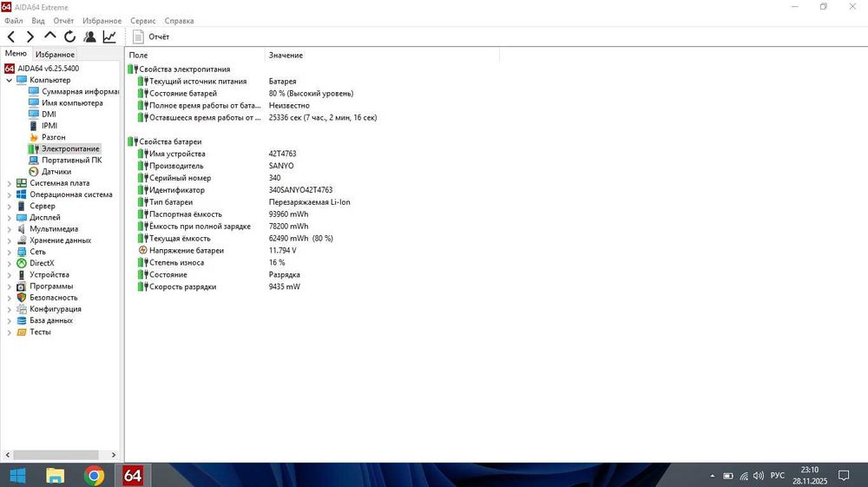
Task: Select the Скорость разрядки row
Action: [312, 286]
